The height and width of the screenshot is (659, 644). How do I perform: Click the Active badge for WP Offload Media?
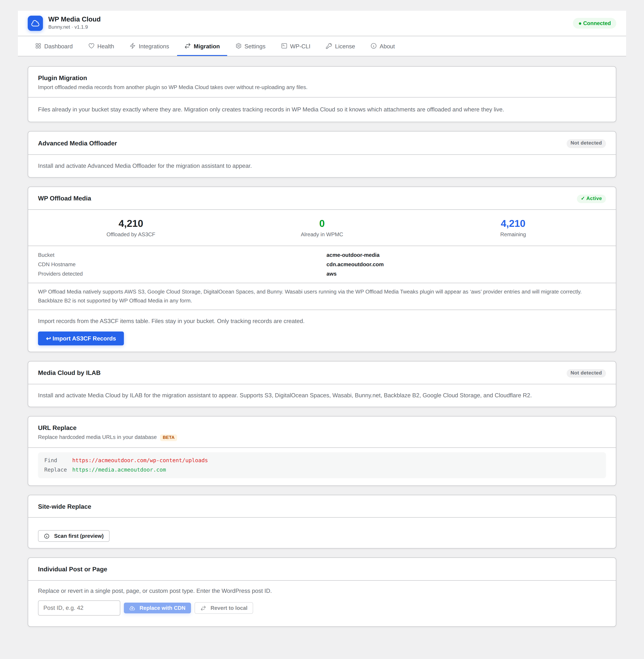point(591,199)
